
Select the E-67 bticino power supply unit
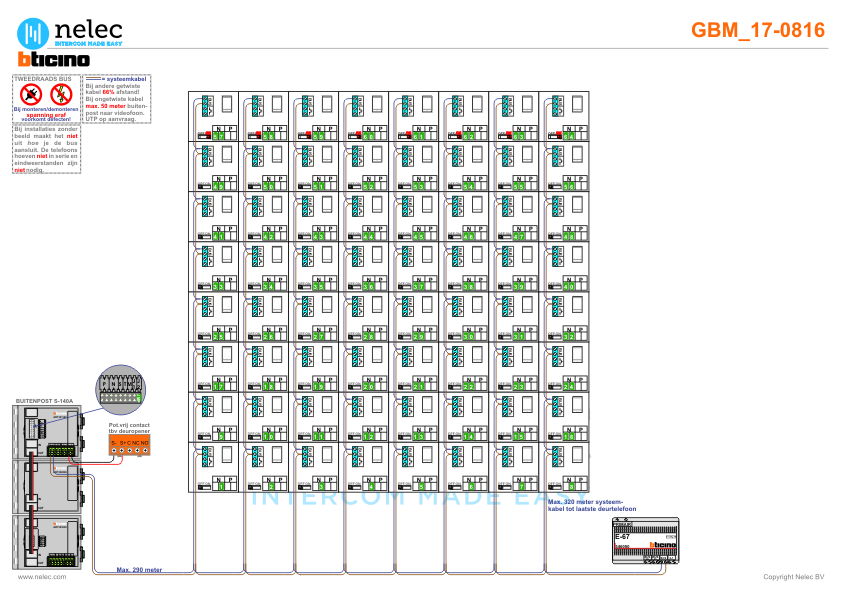click(x=644, y=541)
